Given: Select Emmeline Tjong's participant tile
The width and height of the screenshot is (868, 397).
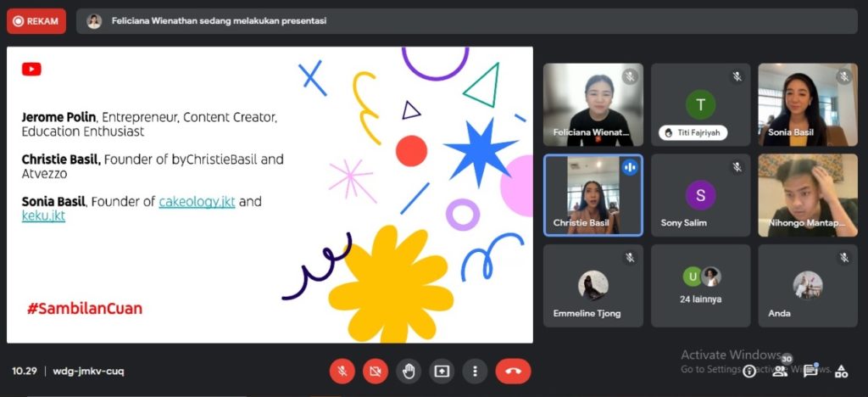Looking at the screenshot, I should pyautogui.click(x=593, y=286).
